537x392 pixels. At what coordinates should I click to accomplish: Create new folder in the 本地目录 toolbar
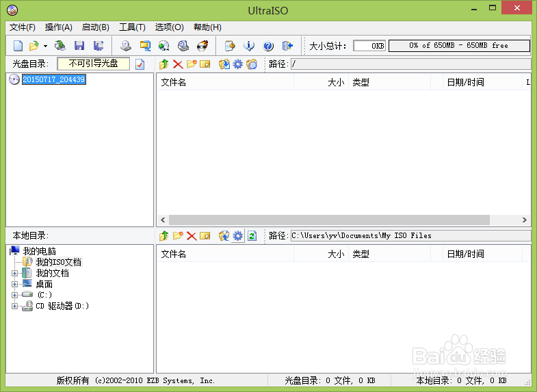pyautogui.click(x=178, y=236)
